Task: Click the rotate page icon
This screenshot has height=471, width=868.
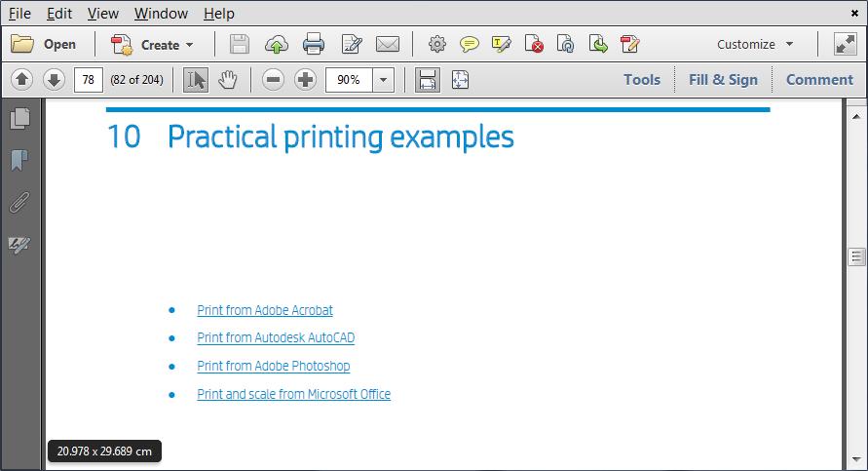Action: tap(565, 44)
